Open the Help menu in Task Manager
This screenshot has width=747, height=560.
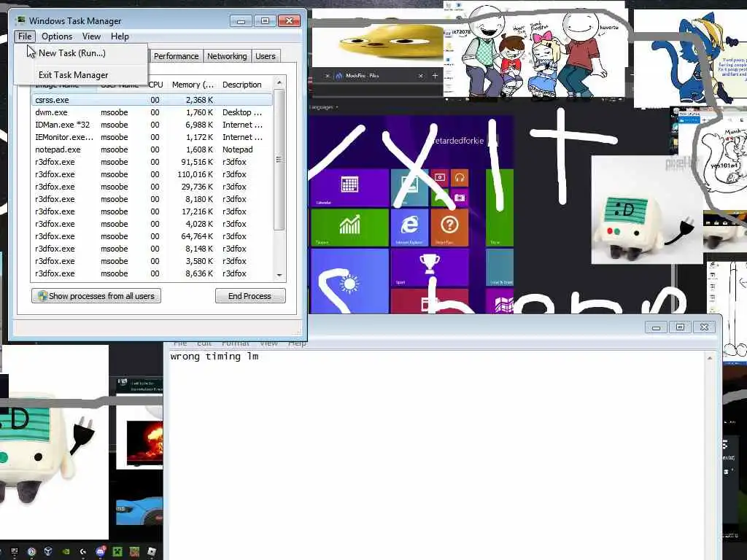120,36
